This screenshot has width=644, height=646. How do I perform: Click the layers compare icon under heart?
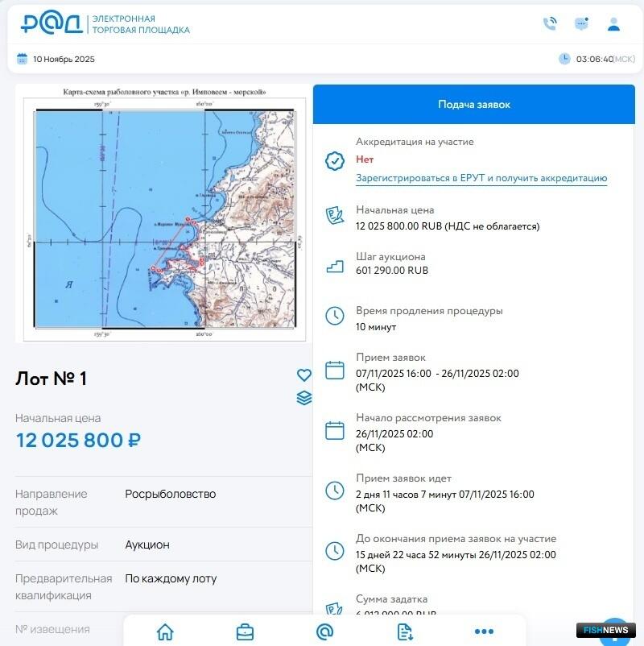[x=303, y=398]
